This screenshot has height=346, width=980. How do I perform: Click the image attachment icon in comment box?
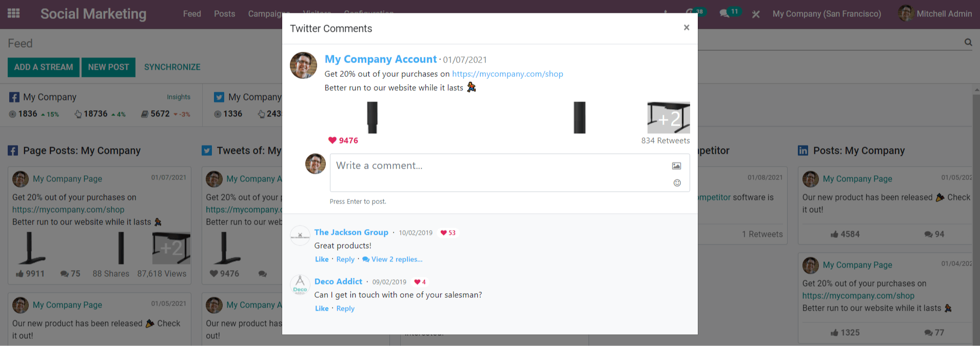click(x=676, y=166)
